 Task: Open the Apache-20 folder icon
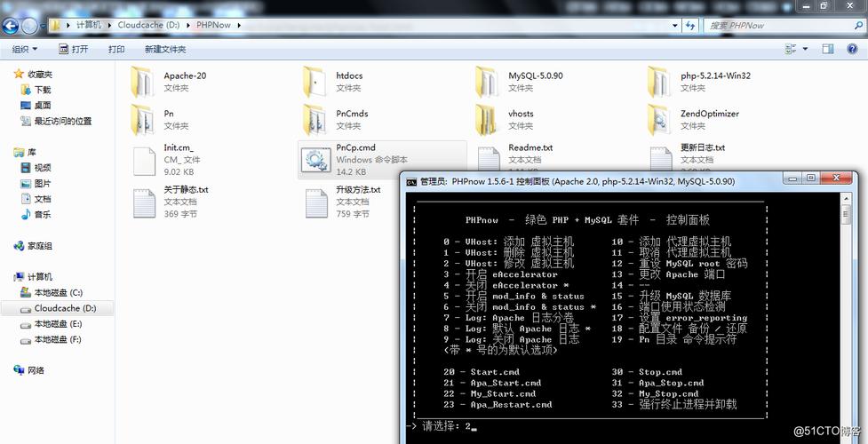[x=142, y=82]
